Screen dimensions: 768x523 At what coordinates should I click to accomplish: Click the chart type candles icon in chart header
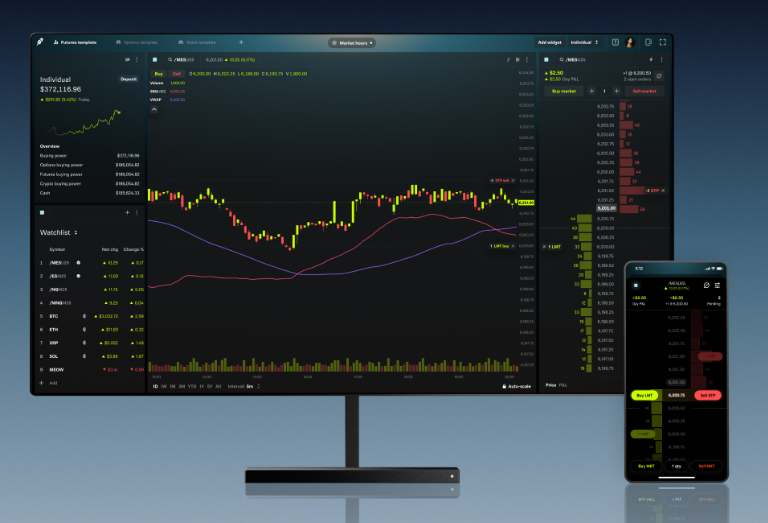(x=517, y=60)
